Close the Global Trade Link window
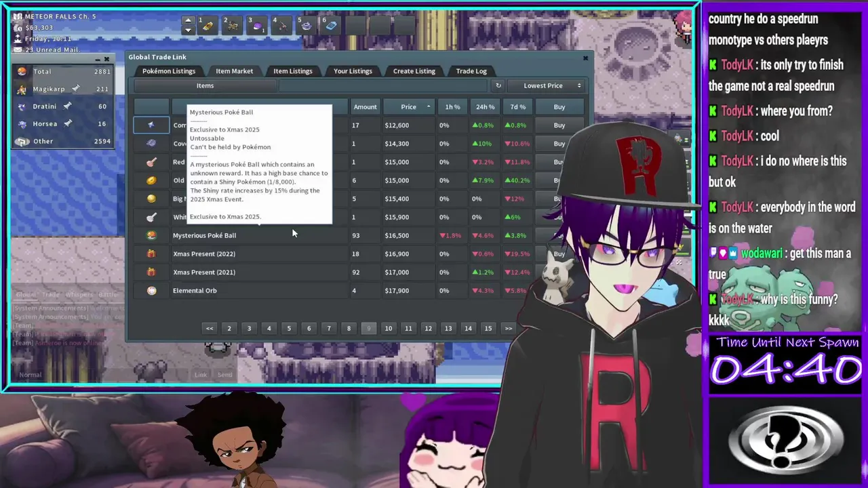Image resolution: width=868 pixels, height=488 pixels. click(x=586, y=58)
